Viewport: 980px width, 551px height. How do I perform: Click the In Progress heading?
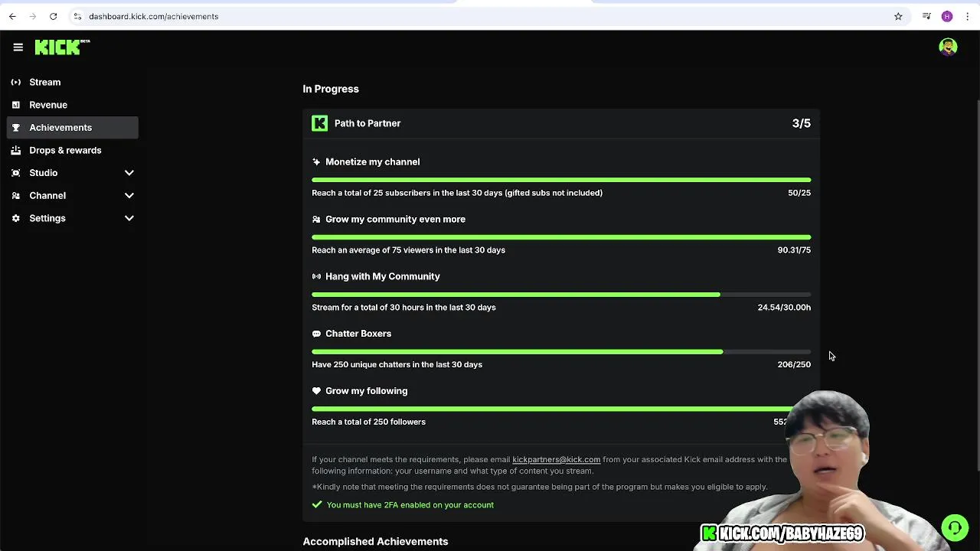(331, 89)
